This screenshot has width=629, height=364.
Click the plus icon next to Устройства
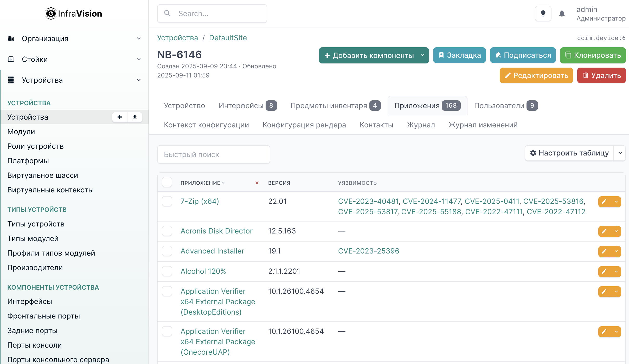pos(120,117)
